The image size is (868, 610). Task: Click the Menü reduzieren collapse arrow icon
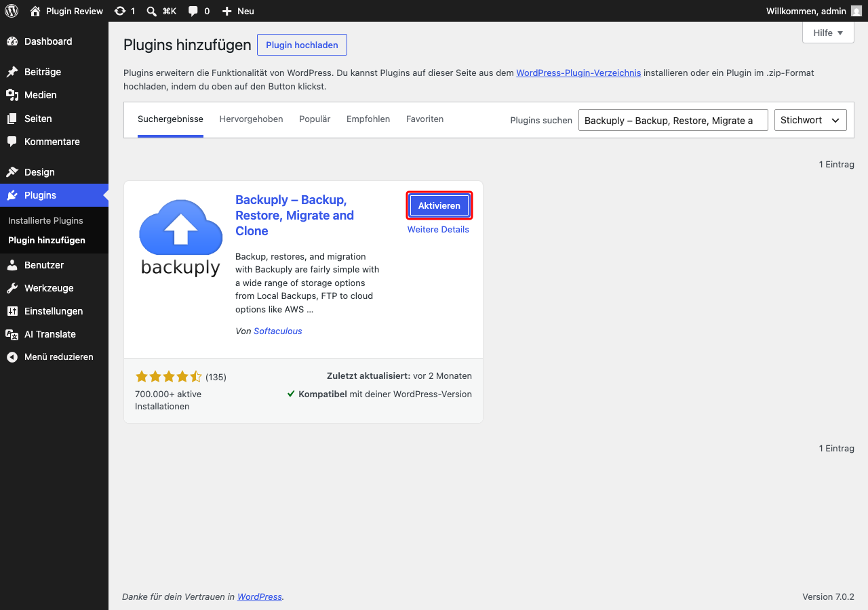click(12, 357)
